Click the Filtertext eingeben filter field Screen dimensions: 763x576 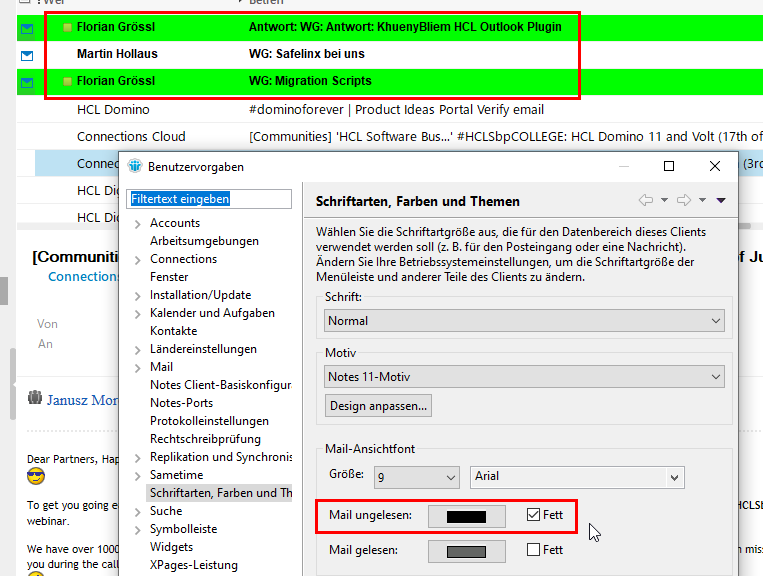[210, 199]
